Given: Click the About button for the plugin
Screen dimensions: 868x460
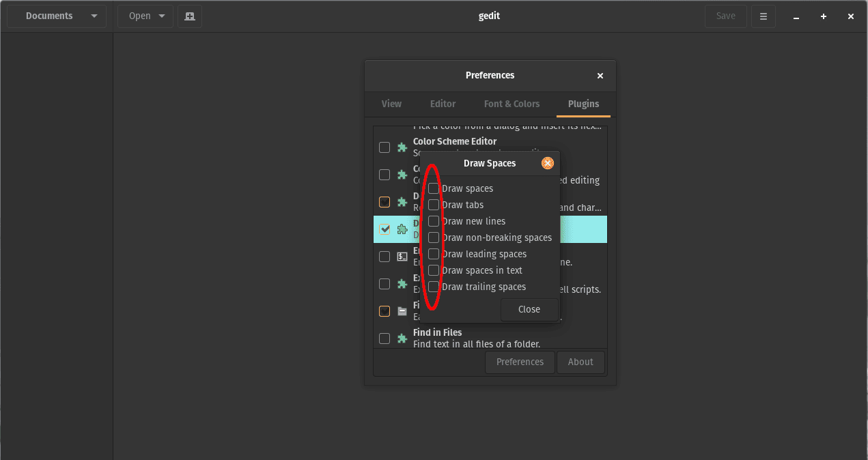Looking at the screenshot, I should tap(580, 362).
